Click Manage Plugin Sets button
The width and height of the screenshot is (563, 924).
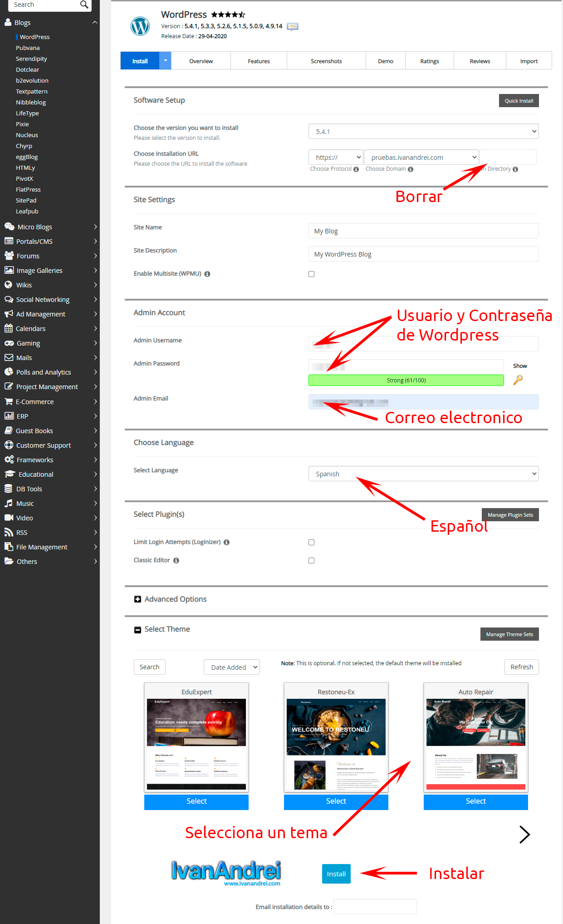point(510,515)
